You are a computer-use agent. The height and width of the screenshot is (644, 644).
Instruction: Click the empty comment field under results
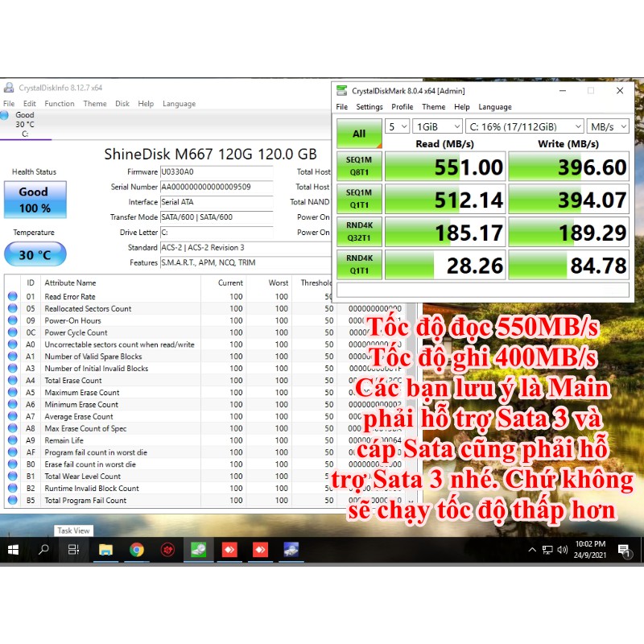tap(485, 290)
